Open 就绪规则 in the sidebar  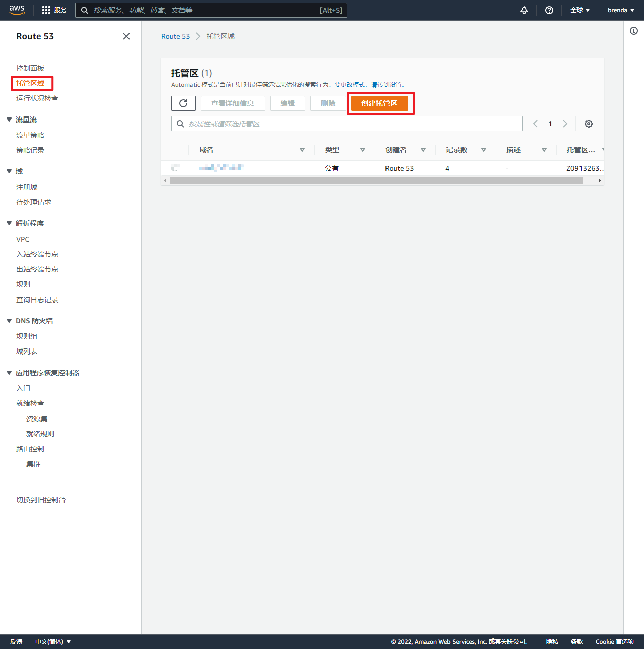[40, 434]
